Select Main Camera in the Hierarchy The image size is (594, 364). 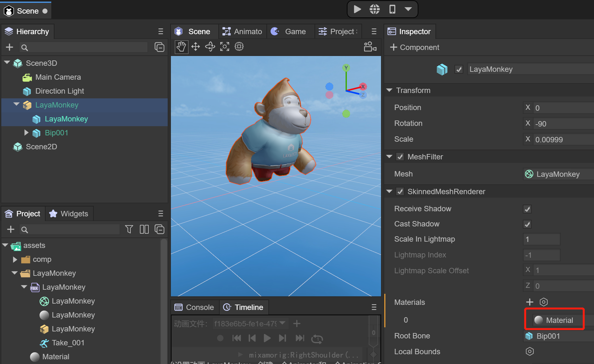[58, 77]
